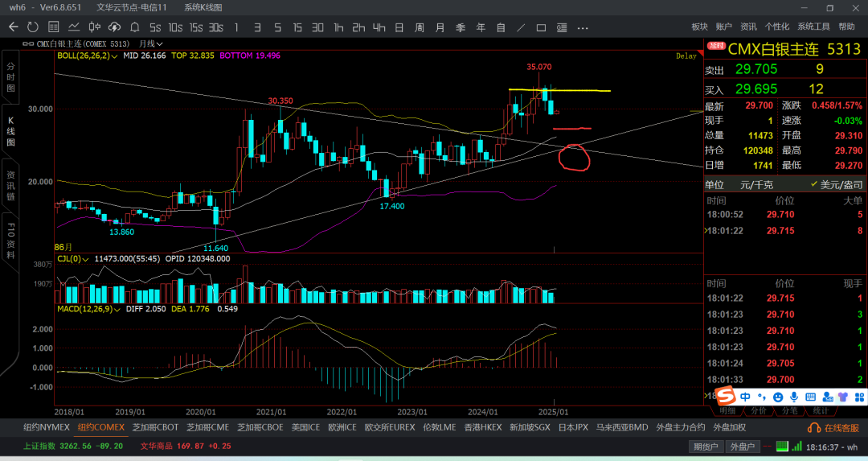
Task: Click the rectangle window layout icon
Action: coord(542,27)
